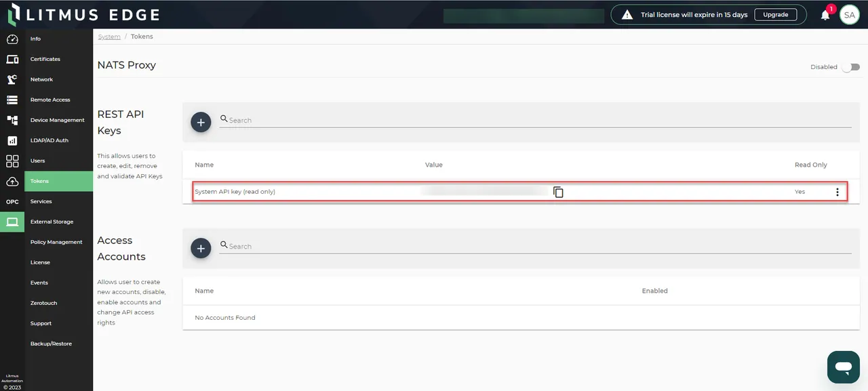Click the Upgrade button
The width and height of the screenshot is (868, 391).
(775, 14)
